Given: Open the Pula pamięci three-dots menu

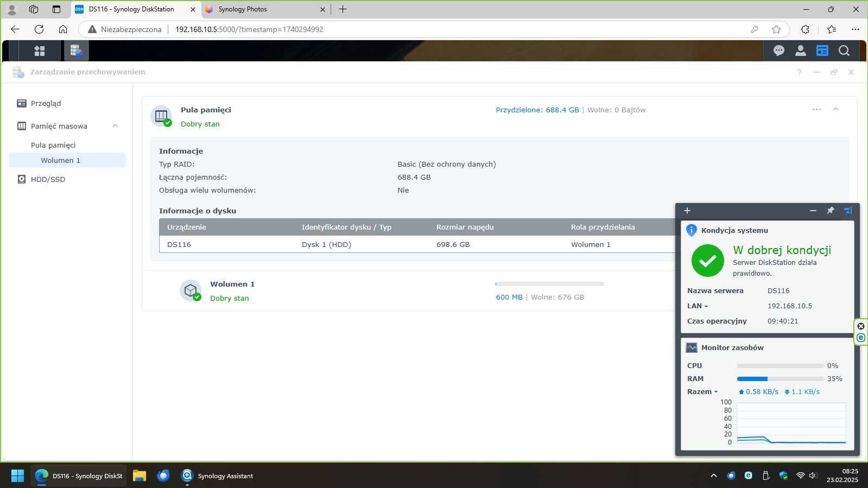Looking at the screenshot, I should 816,109.
